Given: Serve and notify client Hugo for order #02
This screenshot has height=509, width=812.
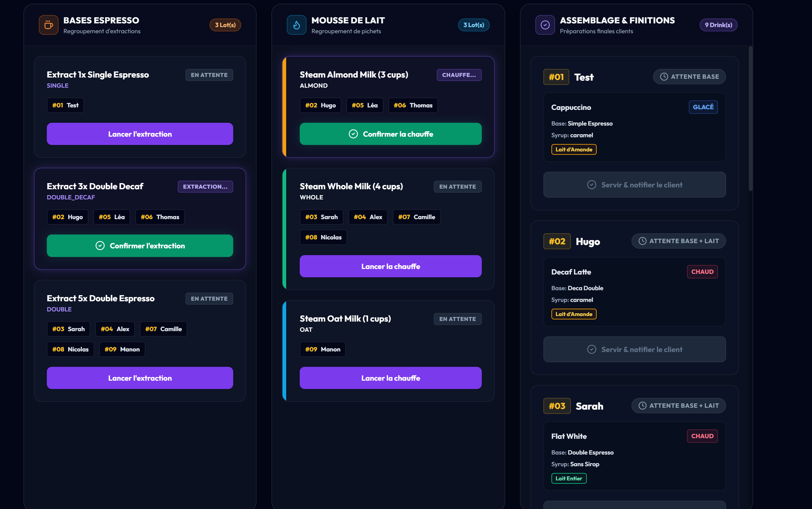Looking at the screenshot, I should click(635, 349).
